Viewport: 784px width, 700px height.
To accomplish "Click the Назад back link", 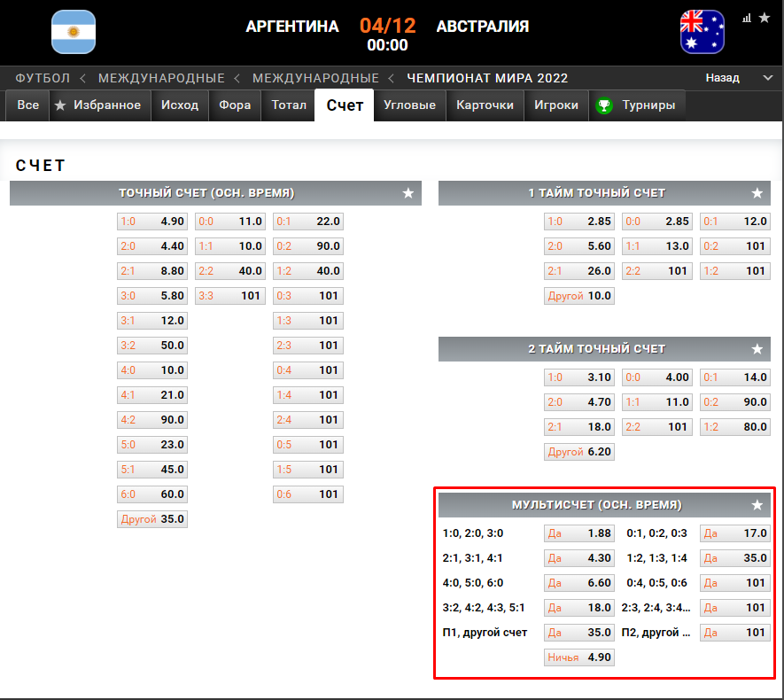I will click(x=722, y=78).
